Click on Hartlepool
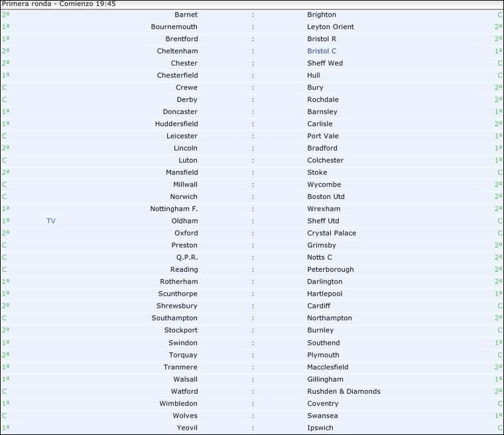504x435 pixels. pyautogui.click(x=325, y=294)
